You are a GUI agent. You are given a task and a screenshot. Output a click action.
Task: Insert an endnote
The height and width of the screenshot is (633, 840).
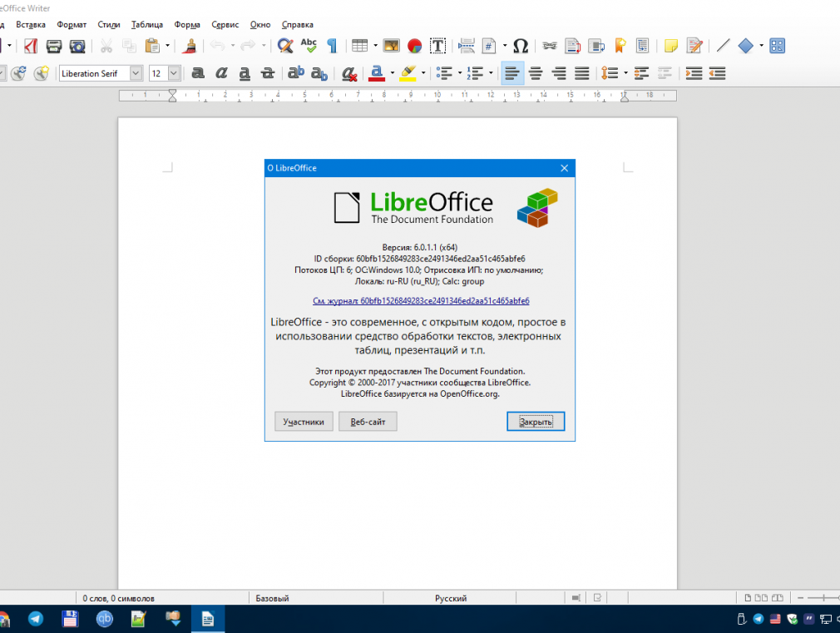tap(596, 46)
